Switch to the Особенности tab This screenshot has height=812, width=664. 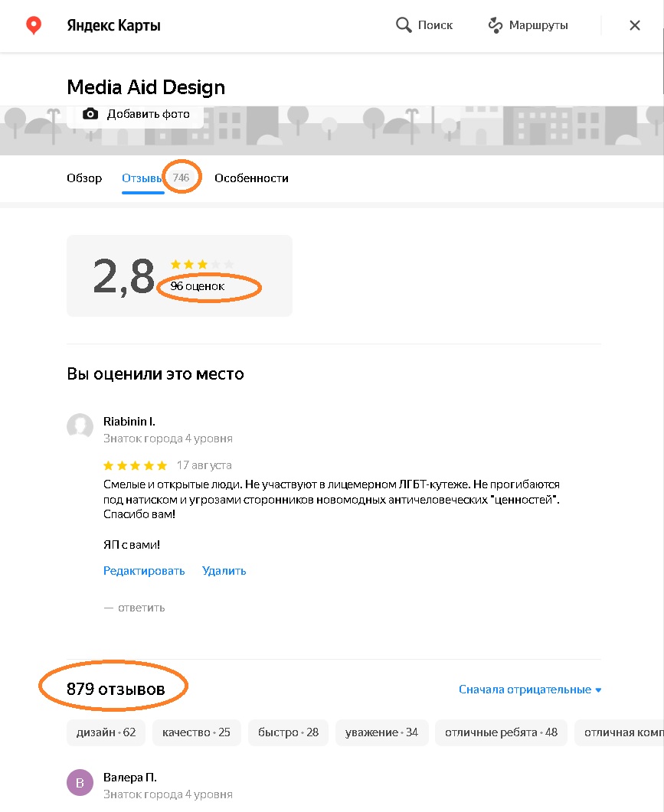251,178
